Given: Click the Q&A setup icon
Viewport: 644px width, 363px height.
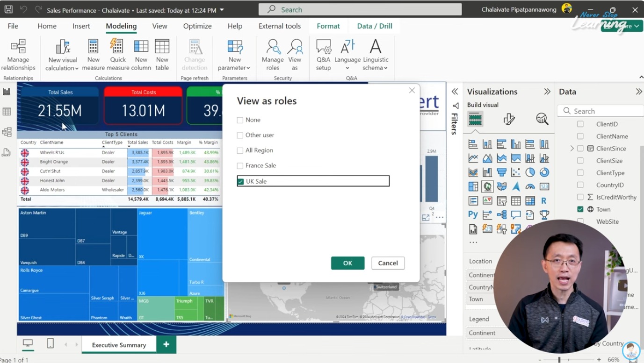Looking at the screenshot, I should 323,47.
